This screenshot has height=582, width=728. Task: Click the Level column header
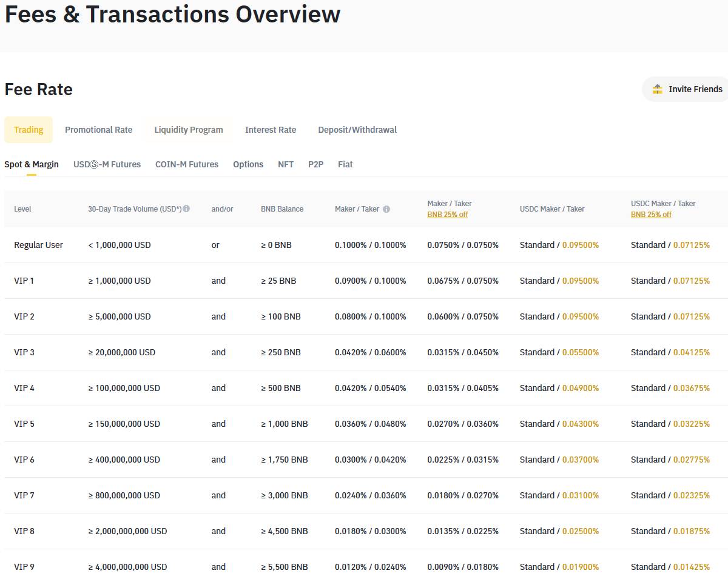point(22,209)
